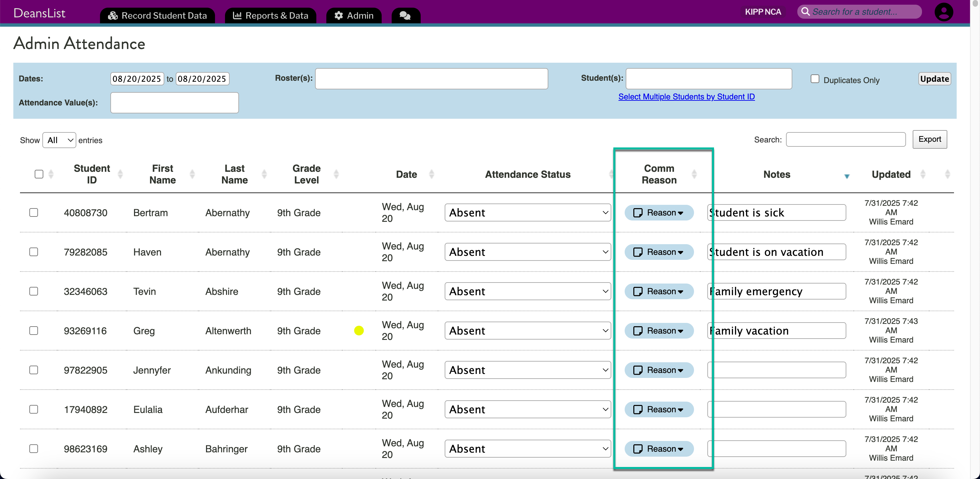Open Bertram's attendance status dropdown
The width and height of the screenshot is (980, 479).
pos(528,212)
